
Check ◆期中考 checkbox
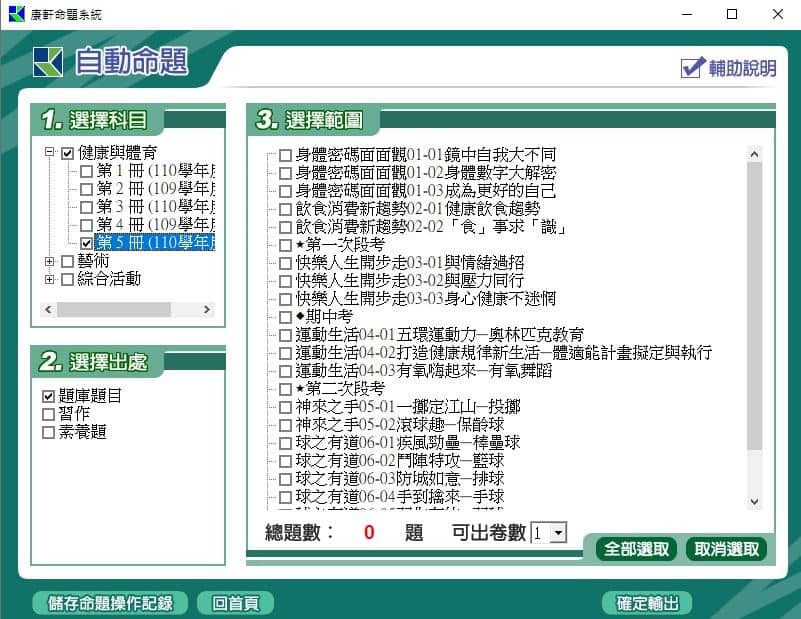[286, 317]
